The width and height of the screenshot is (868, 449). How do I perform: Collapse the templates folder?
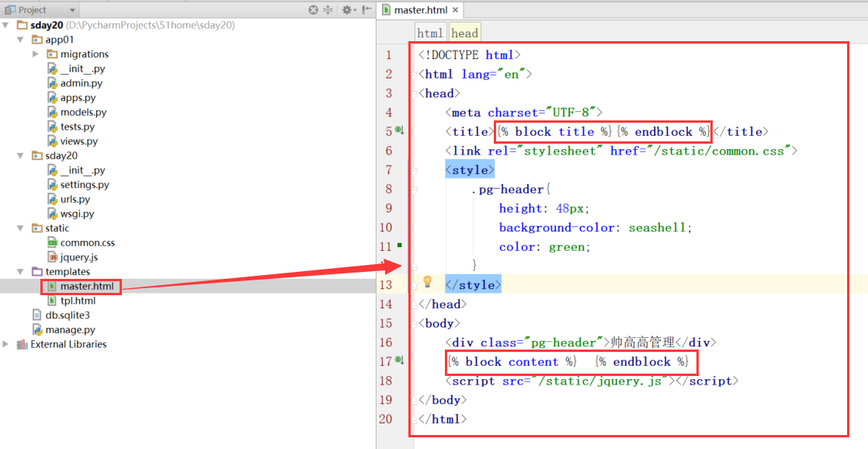(21, 272)
